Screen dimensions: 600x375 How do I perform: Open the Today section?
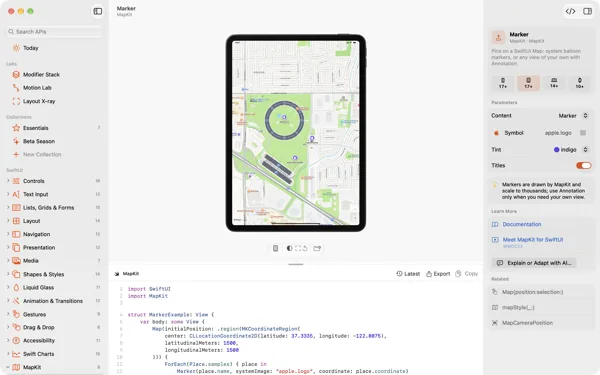(x=31, y=48)
